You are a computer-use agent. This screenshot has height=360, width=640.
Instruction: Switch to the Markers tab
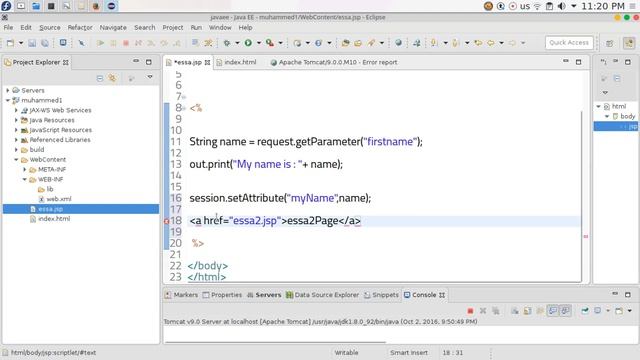(x=181, y=295)
